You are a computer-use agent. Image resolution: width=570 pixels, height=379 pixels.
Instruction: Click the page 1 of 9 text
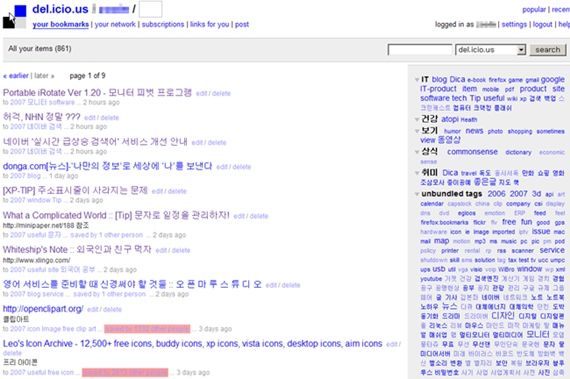(x=87, y=76)
